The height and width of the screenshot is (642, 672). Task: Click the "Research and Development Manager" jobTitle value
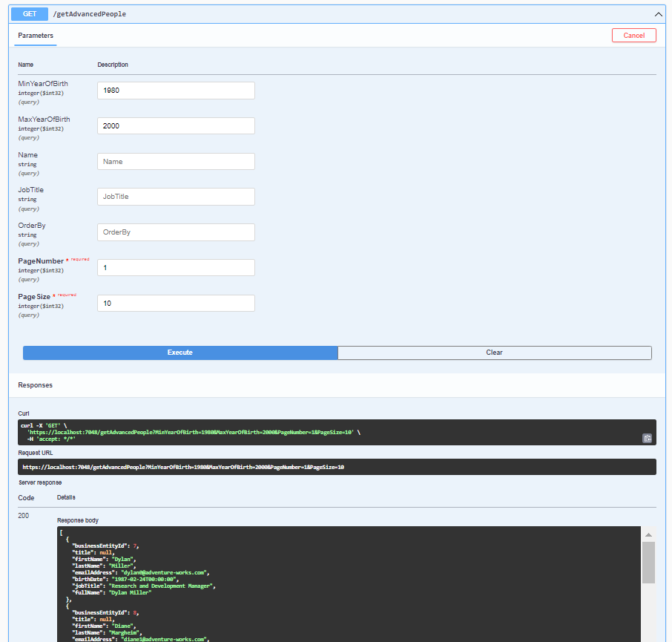161,586
